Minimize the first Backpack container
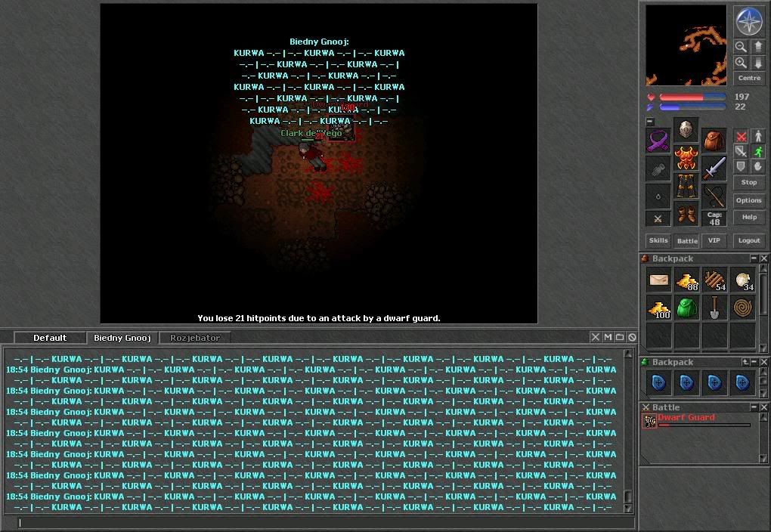 point(754,258)
